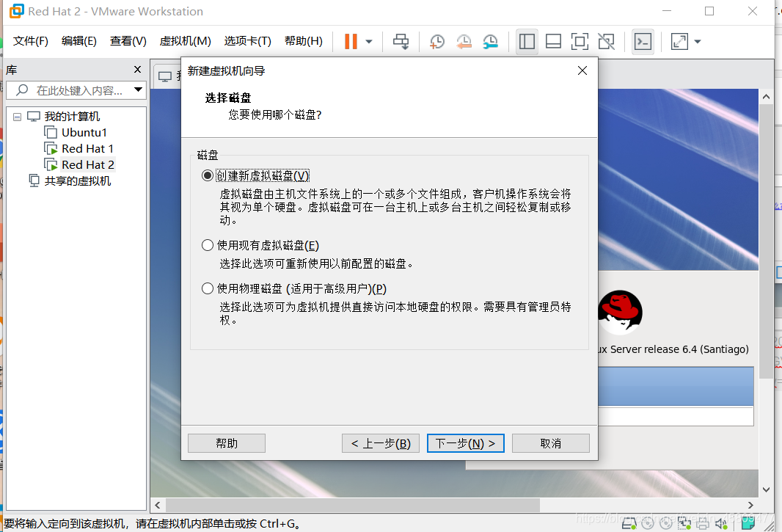This screenshot has height=532, width=782.
Task: Click the 下一步(N) next button
Action: [x=465, y=443]
